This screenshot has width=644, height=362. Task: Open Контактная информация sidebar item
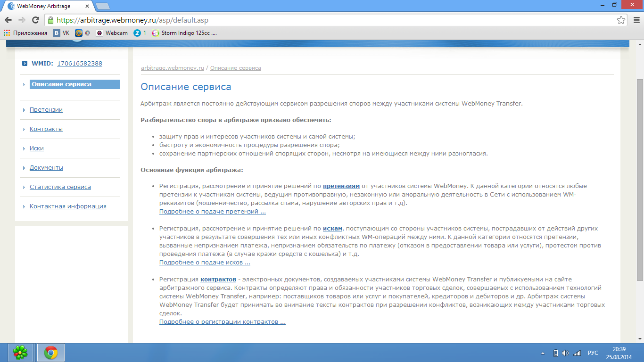(x=68, y=206)
